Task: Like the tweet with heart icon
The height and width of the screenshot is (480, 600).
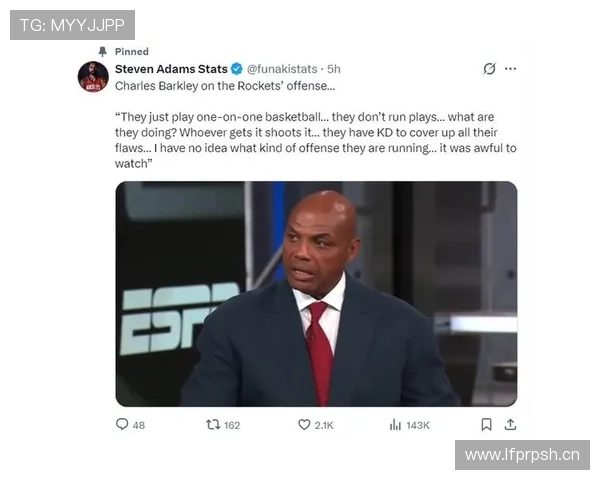Action: (304, 424)
